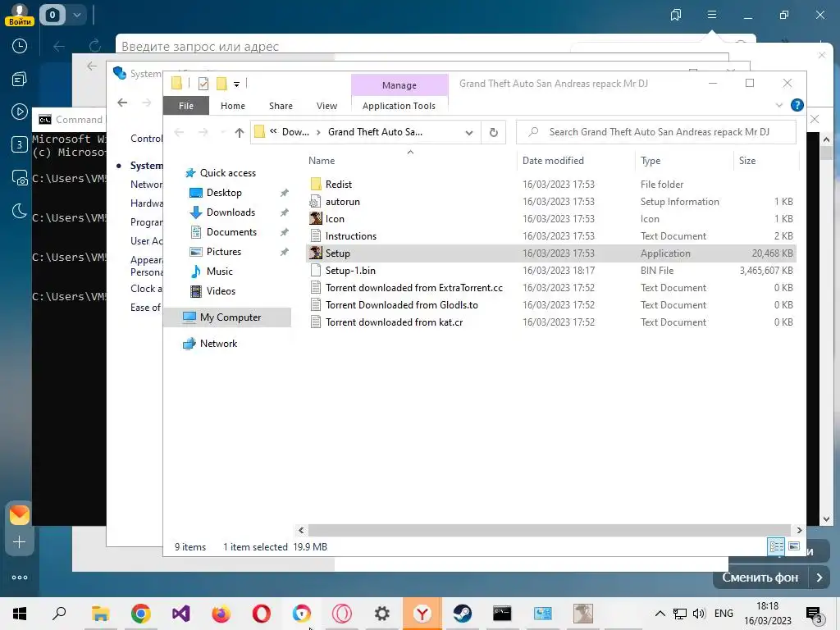Open Documents in navigation pane
The height and width of the screenshot is (630, 840).
(231, 232)
